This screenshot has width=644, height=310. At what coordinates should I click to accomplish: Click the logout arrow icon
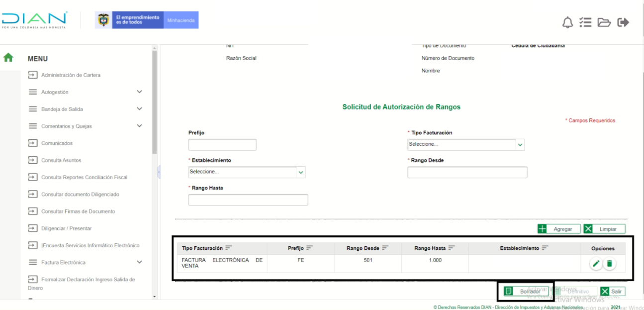click(623, 22)
